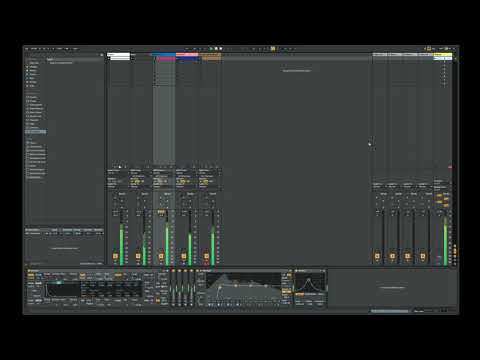Select the fourth EQ band dot on the spectrum
This screenshot has width=480, height=360.
tap(266, 286)
